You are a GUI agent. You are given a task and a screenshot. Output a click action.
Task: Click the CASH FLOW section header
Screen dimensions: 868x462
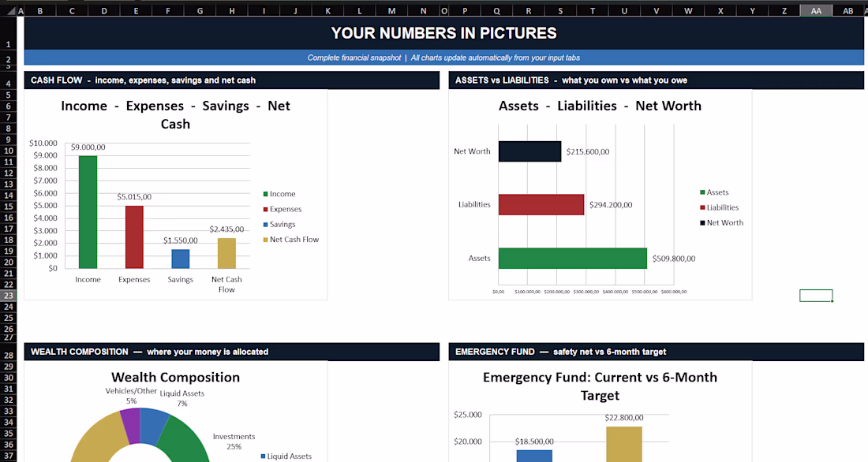pos(231,80)
